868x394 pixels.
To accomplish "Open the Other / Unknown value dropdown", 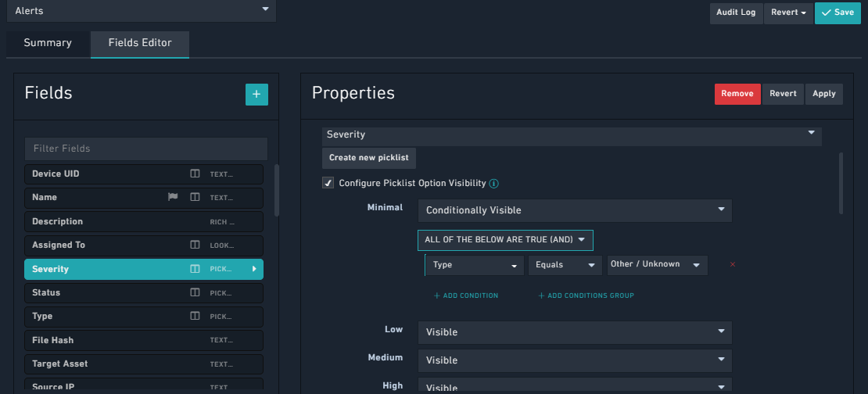I will [658, 264].
